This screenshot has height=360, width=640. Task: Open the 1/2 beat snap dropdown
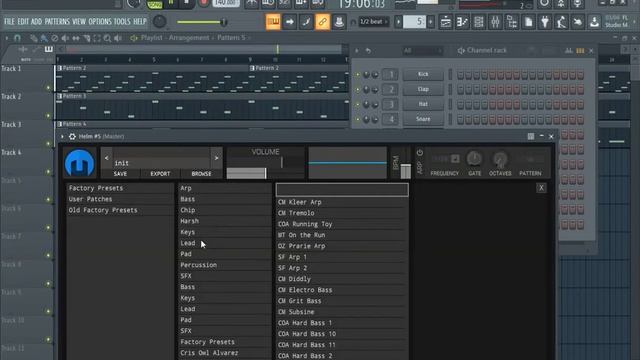pyautogui.click(x=373, y=22)
